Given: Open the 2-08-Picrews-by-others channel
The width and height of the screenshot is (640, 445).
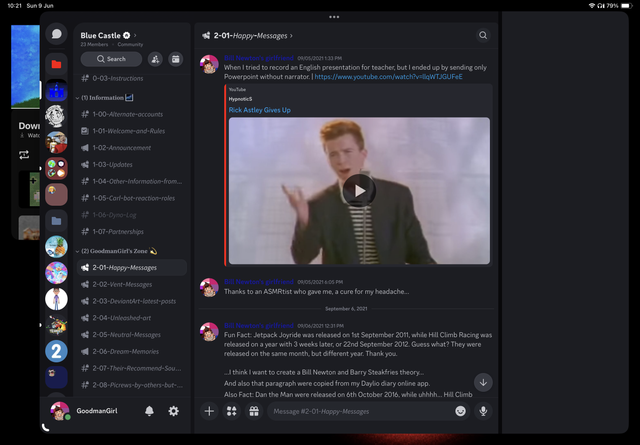Looking at the screenshot, I should [x=131, y=385].
